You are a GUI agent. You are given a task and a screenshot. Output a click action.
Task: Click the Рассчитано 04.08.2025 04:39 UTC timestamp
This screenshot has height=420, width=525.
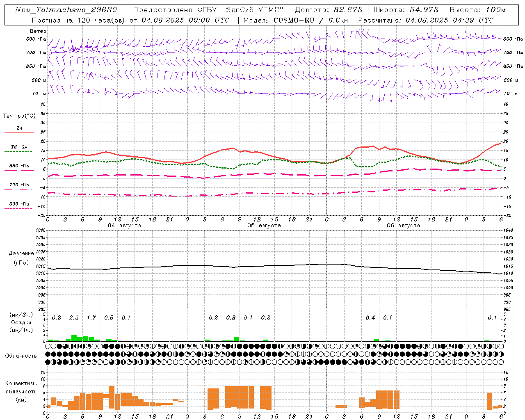426,20
